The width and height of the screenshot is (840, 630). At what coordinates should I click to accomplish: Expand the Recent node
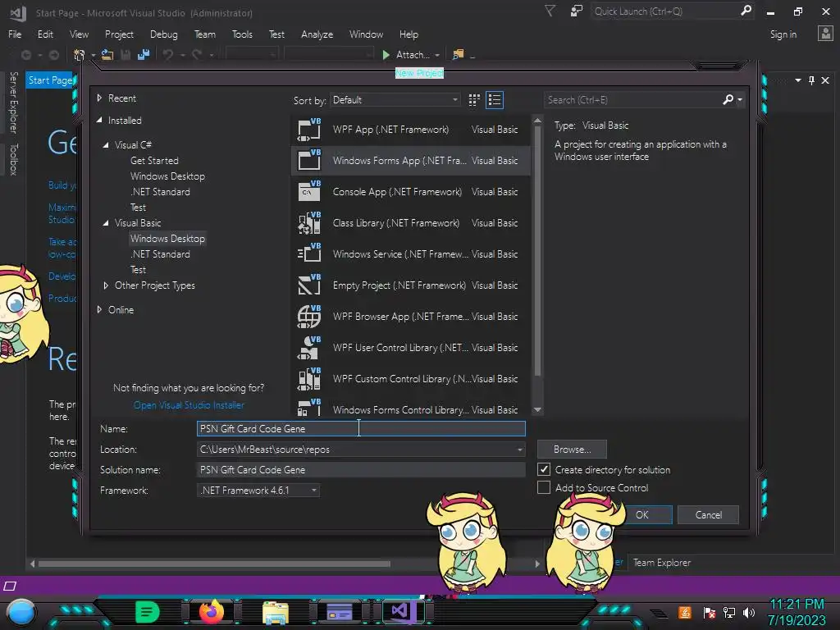click(x=99, y=98)
